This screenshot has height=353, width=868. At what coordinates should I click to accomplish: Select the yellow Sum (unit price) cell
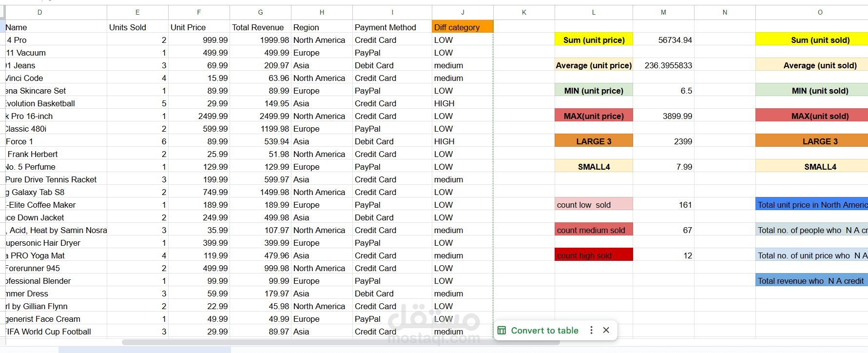pyautogui.click(x=594, y=40)
